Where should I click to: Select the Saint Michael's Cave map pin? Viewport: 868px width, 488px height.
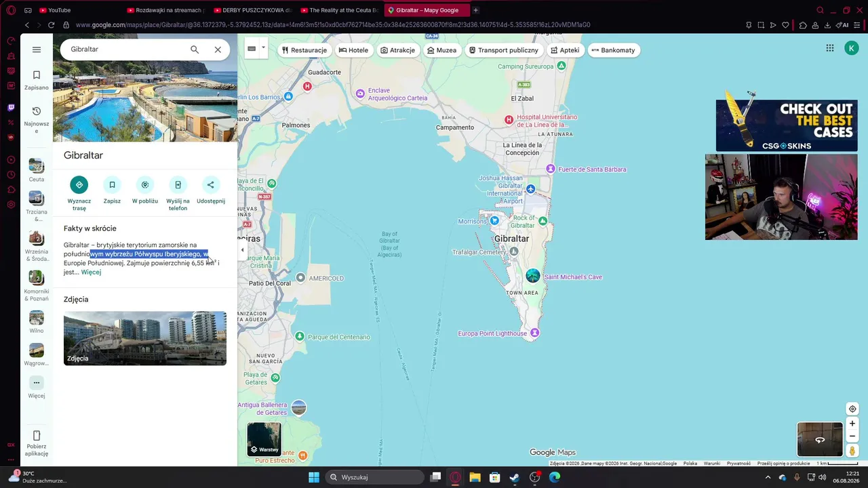pos(533,275)
